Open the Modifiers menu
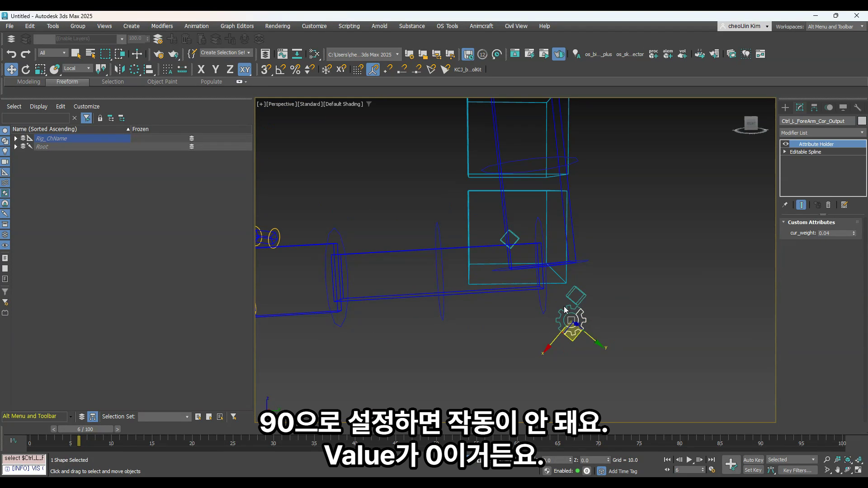The height and width of the screenshot is (488, 868). point(162,26)
